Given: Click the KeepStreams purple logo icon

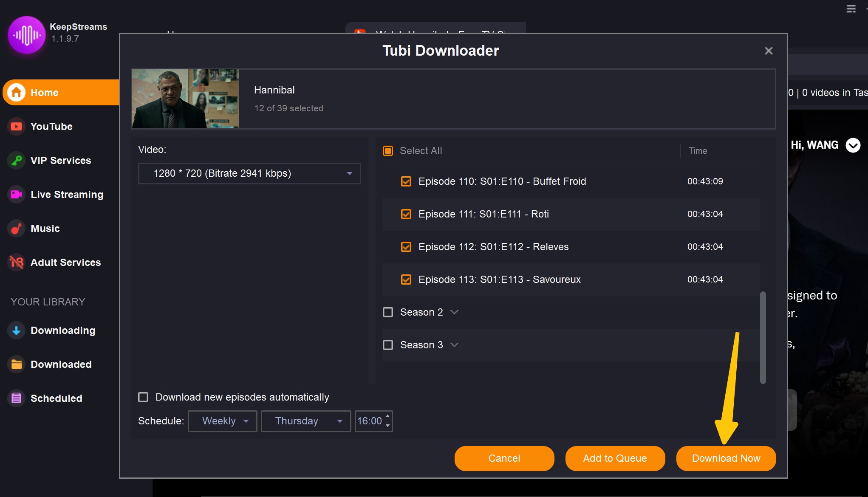Looking at the screenshot, I should click(x=26, y=35).
